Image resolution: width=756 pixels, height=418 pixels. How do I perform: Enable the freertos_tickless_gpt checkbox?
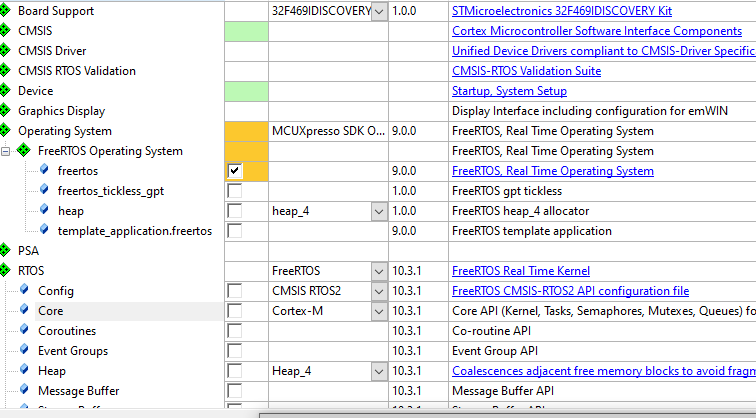coord(235,191)
